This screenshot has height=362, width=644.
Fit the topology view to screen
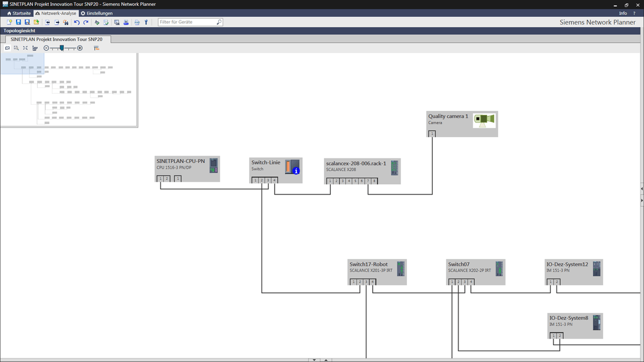pyautogui.click(x=26, y=48)
